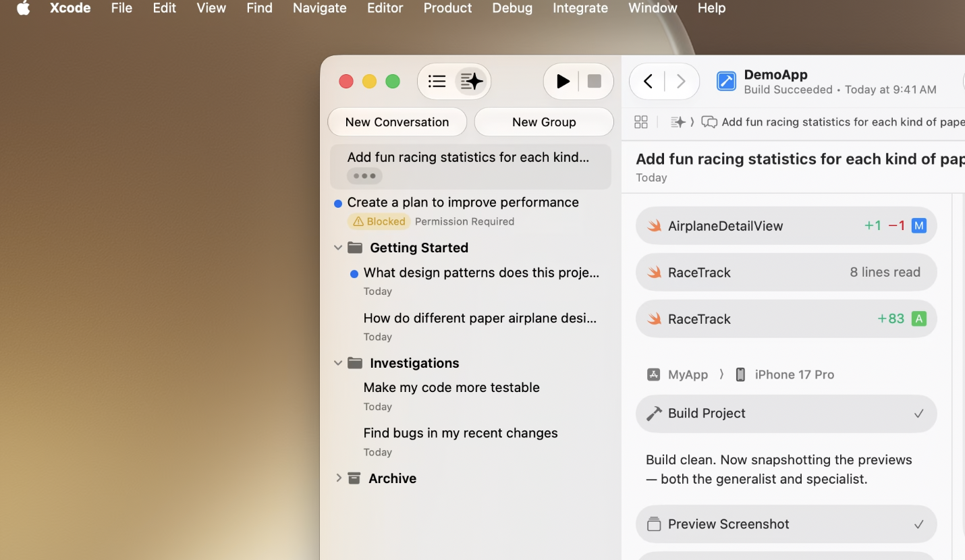Stop the running build with the stop button
Image resolution: width=965 pixels, height=560 pixels.
[x=595, y=82]
